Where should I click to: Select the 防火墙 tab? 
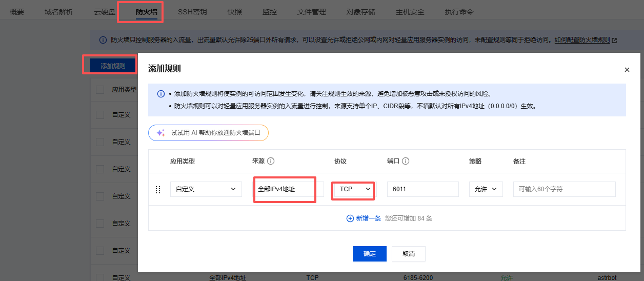(x=147, y=12)
